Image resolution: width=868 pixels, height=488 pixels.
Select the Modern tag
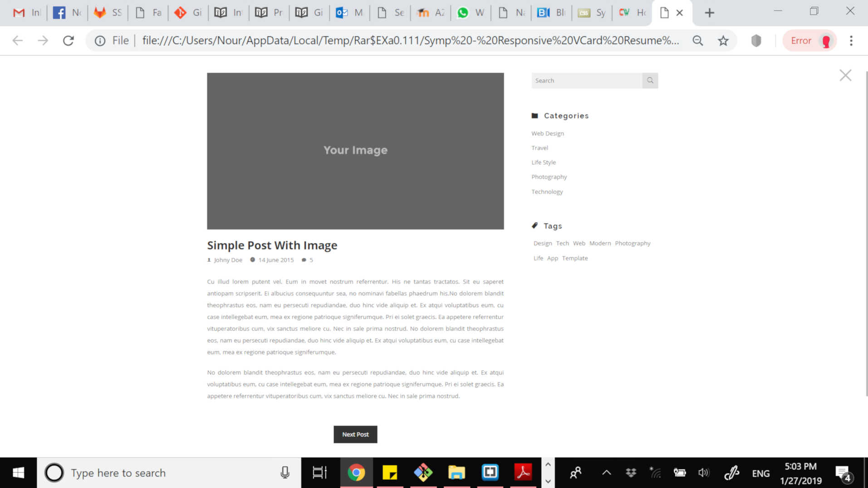[x=600, y=244]
